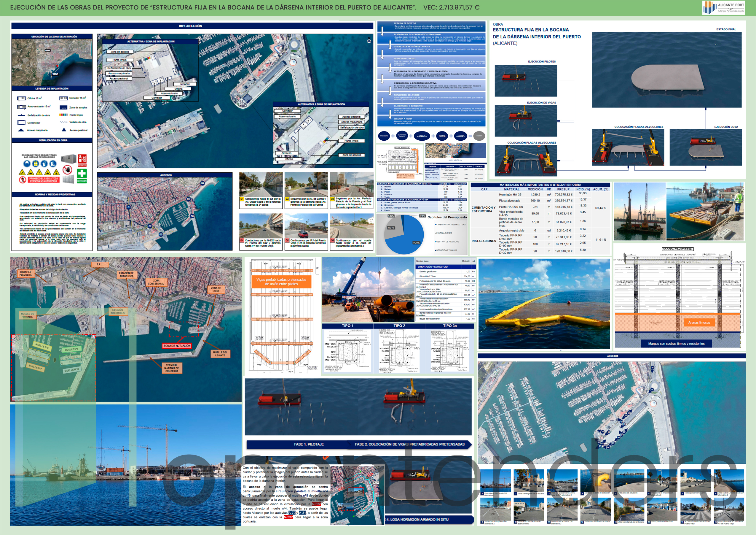The width and height of the screenshot is (756, 535).
Task: Click the north arrow on the implantation aerial map
Action: [369, 41]
